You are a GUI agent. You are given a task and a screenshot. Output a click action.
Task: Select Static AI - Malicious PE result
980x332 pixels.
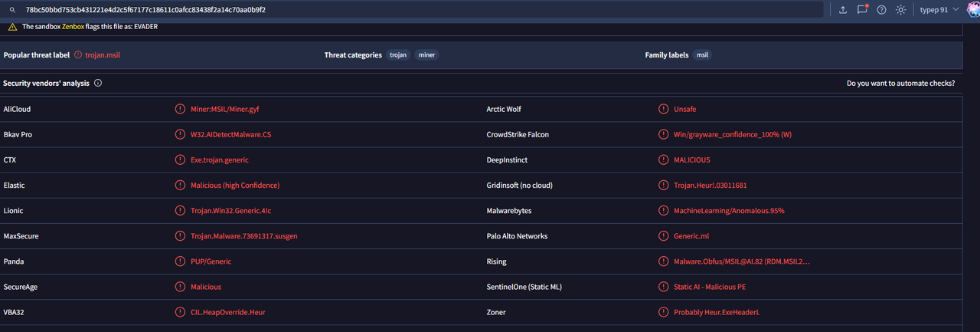click(710, 287)
